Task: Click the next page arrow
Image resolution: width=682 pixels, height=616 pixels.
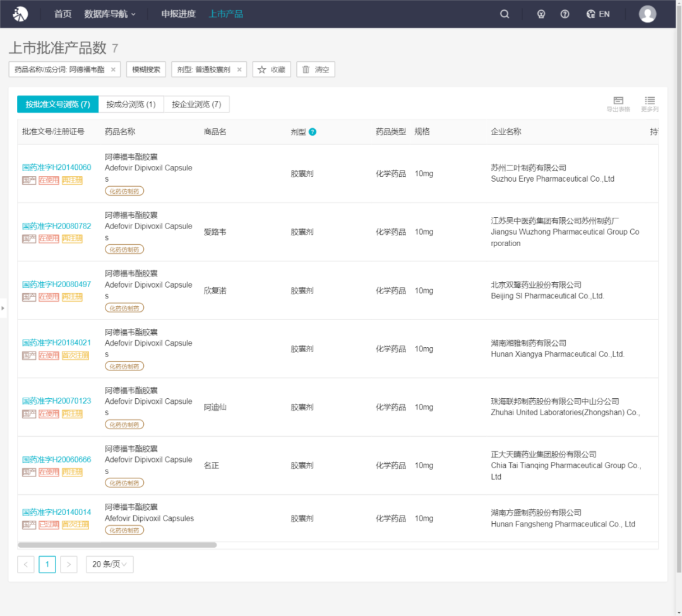Action: [x=69, y=564]
